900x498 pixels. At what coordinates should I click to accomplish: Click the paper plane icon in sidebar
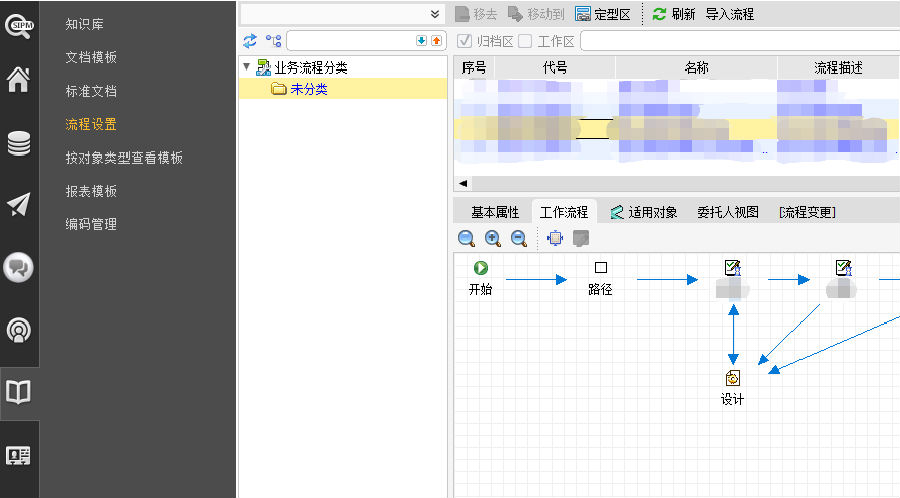18,205
